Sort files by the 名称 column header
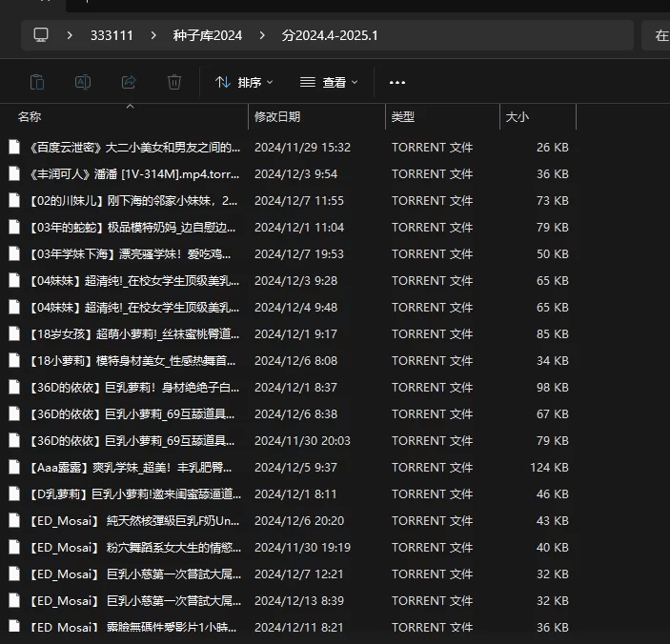This screenshot has height=644, width=670. [x=30, y=116]
